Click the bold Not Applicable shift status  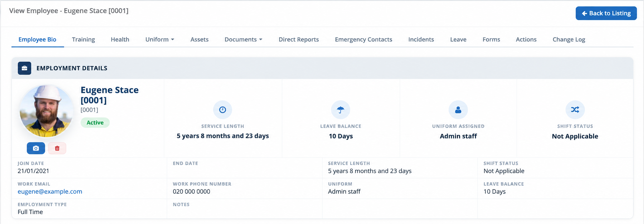(575, 136)
